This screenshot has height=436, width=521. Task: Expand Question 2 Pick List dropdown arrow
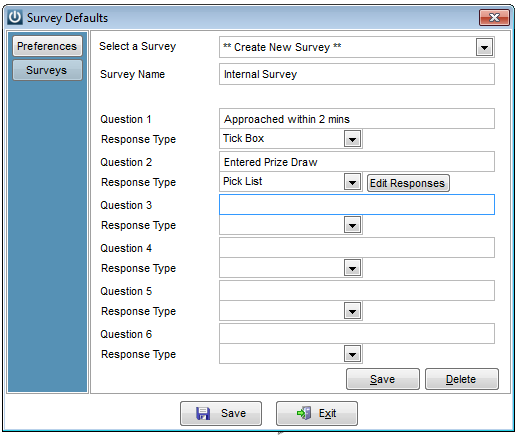352,182
